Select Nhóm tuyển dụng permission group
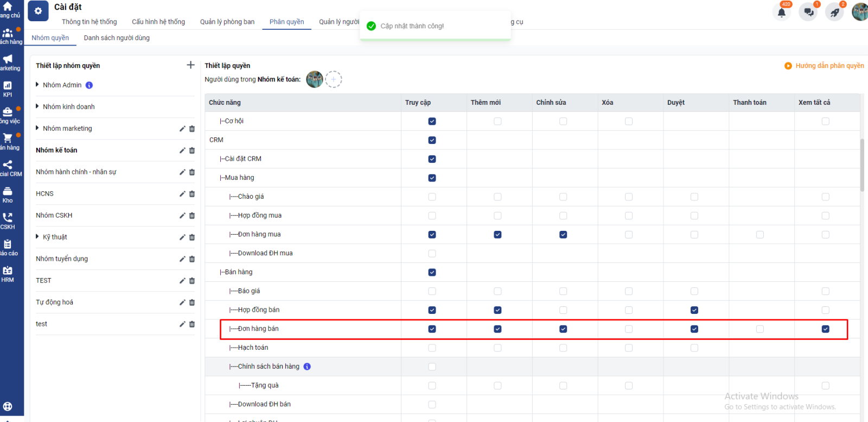Screen dimensions: 868x422 click(62, 259)
